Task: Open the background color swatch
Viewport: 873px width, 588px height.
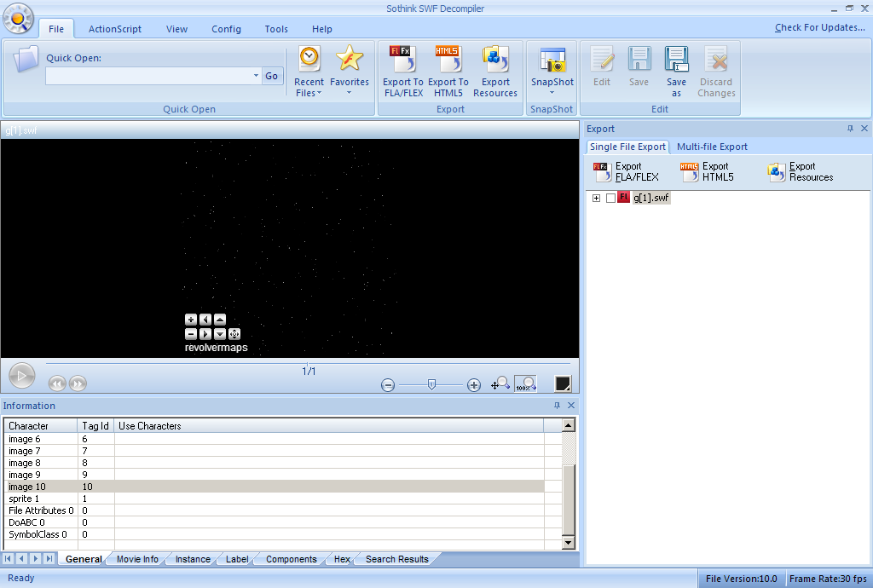Action: point(563,383)
